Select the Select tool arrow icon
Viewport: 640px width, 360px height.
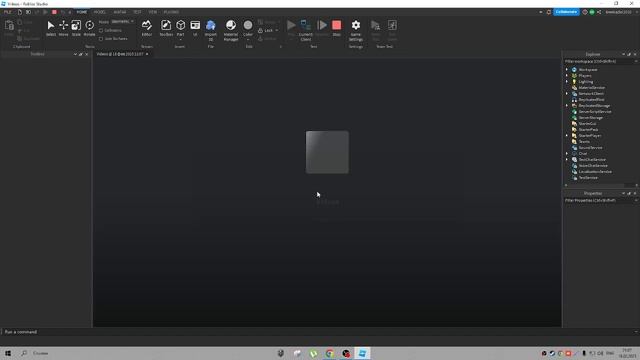51,26
